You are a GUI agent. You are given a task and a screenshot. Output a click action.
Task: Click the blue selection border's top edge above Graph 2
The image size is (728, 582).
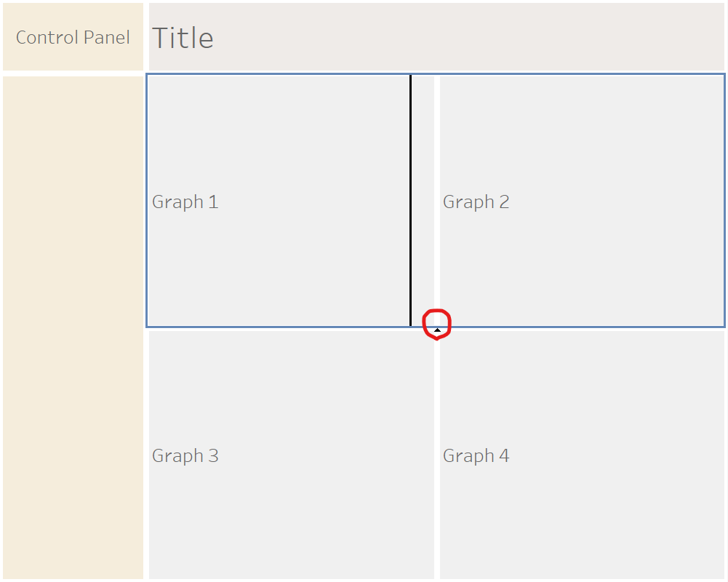pyautogui.click(x=582, y=74)
